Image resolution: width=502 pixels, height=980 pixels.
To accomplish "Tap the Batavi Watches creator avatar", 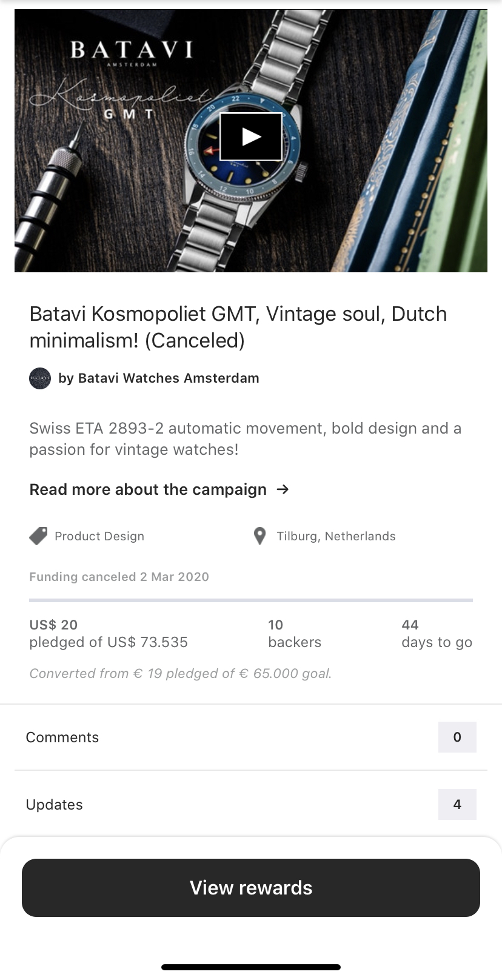I will pyautogui.click(x=40, y=378).
